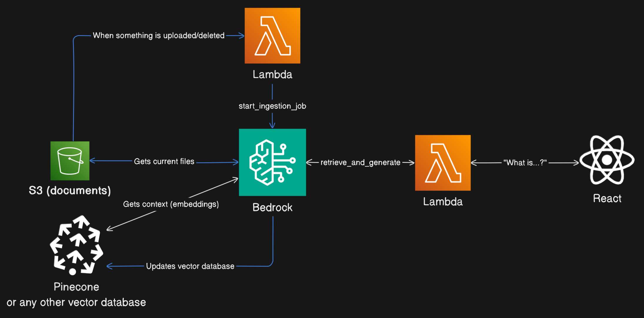Select the Pinecone logo icon
This screenshot has width=644, height=318.
pyautogui.click(x=76, y=245)
